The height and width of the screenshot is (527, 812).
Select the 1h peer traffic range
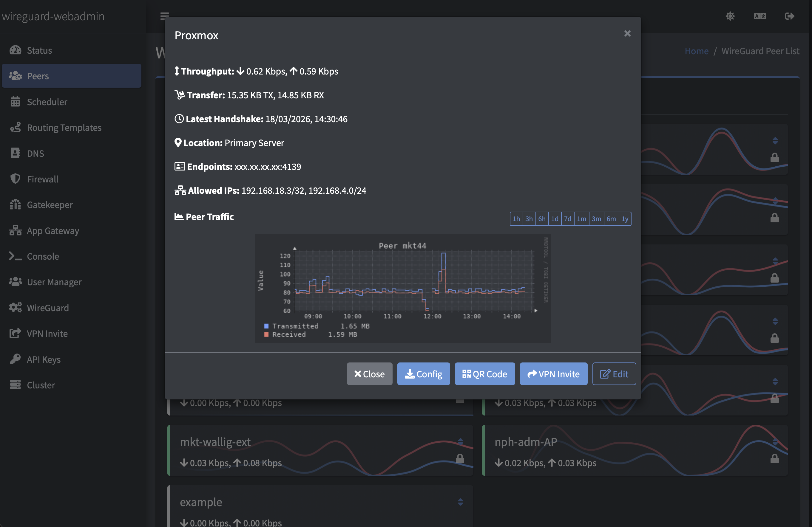coord(516,219)
